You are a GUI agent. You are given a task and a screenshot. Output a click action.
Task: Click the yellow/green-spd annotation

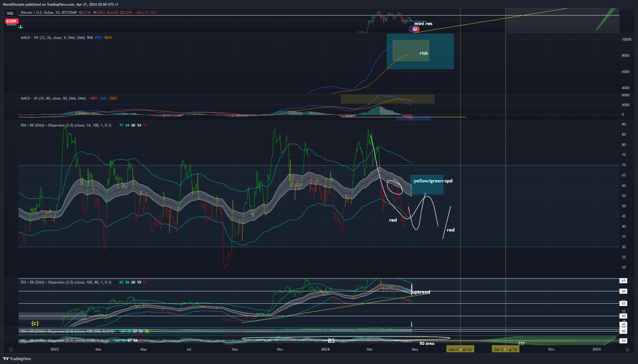(x=433, y=181)
